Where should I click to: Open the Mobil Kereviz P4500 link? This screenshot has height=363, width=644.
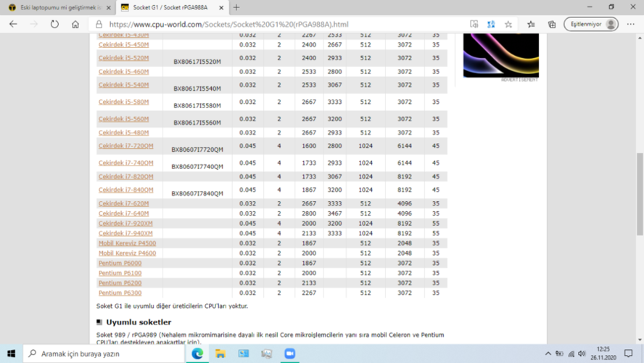point(128,243)
